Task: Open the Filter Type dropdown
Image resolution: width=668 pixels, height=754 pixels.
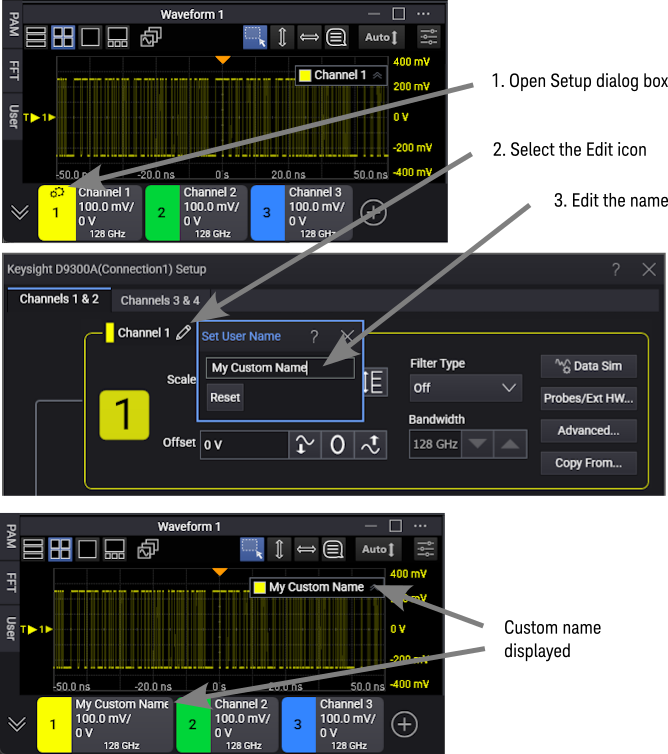Action: click(x=465, y=387)
